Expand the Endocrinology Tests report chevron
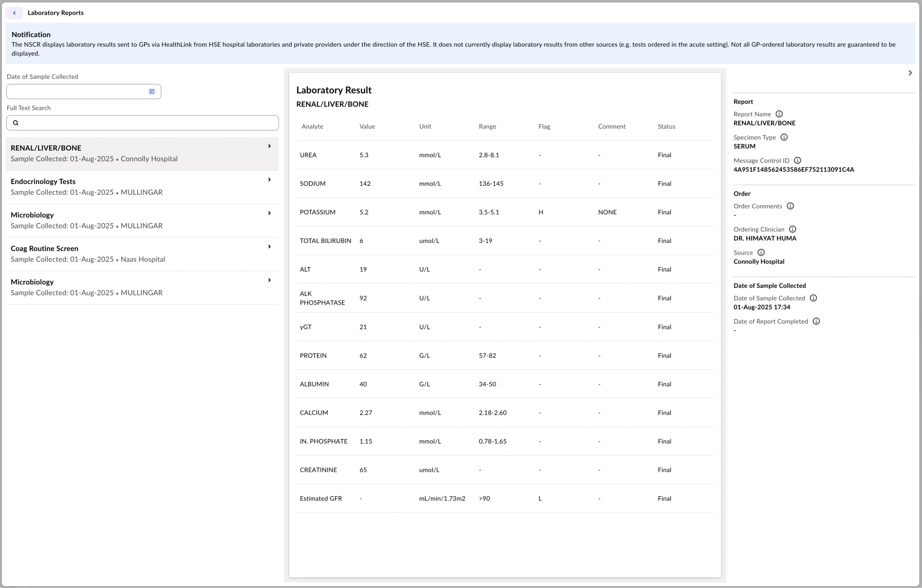Viewport: 922px width, 588px height. 269,180
